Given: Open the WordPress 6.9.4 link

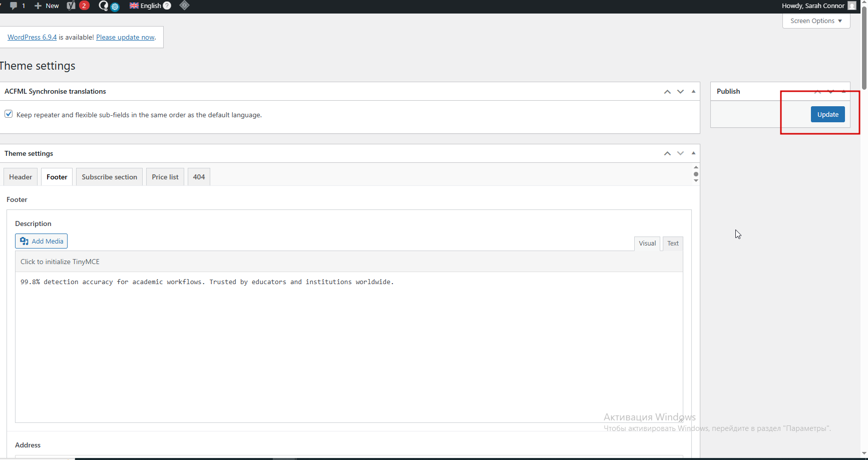Looking at the screenshot, I should [x=32, y=37].
